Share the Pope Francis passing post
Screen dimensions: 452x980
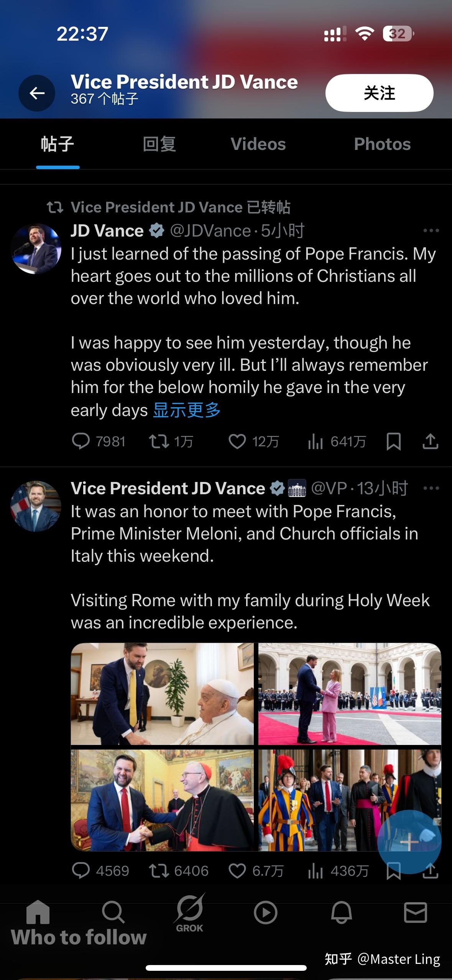click(x=430, y=441)
